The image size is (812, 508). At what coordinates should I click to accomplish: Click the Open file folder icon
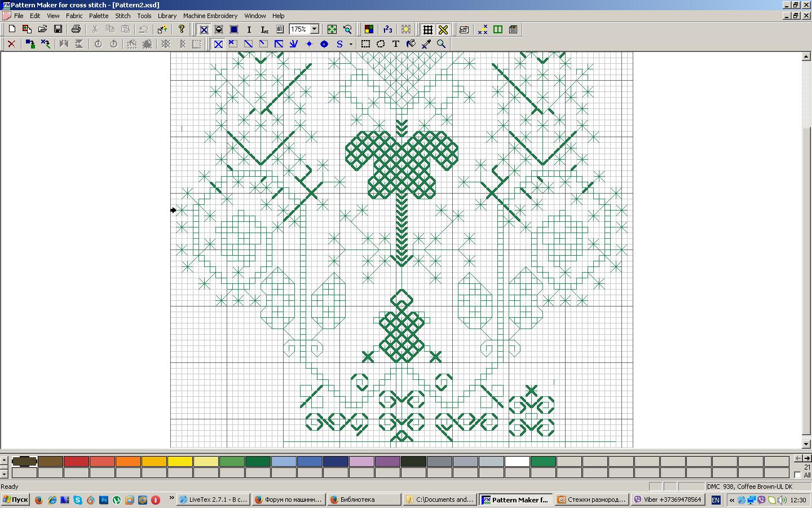click(42, 29)
